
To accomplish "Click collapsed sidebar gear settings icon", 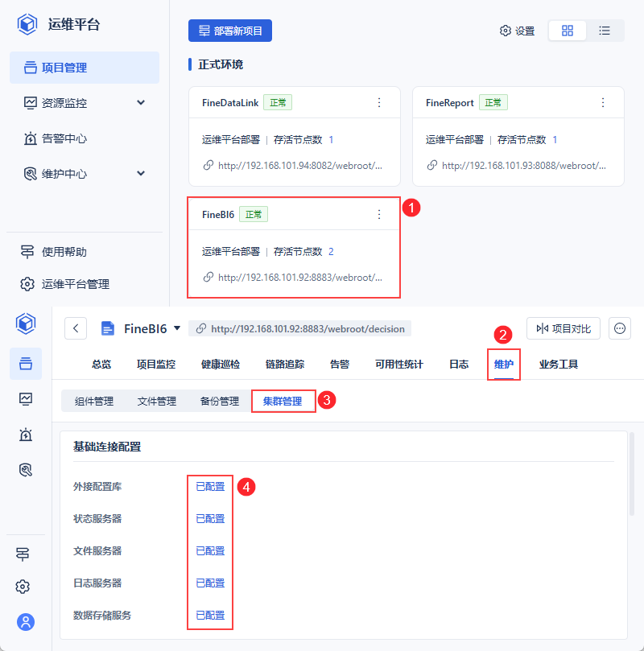I will click(x=23, y=587).
